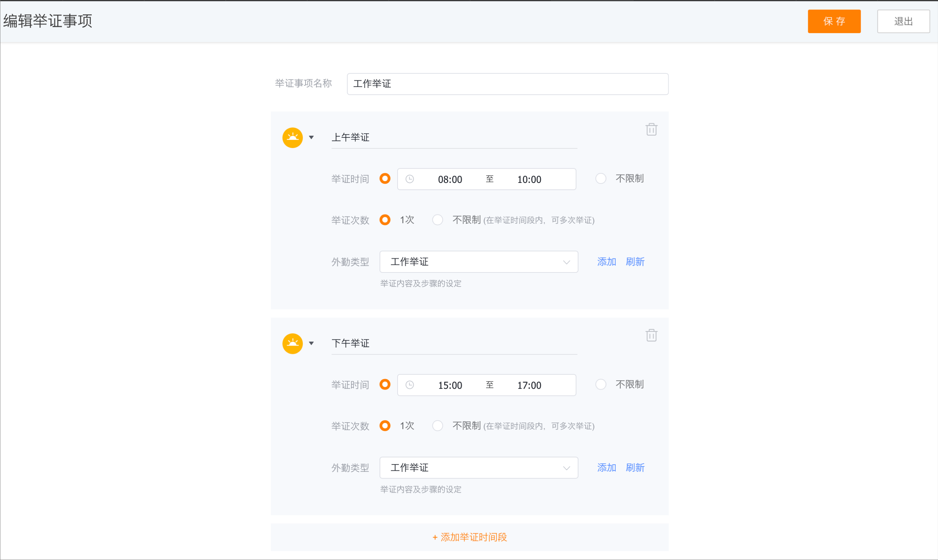Click 添加 link in 上午举证
The image size is (938, 560).
(607, 262)
